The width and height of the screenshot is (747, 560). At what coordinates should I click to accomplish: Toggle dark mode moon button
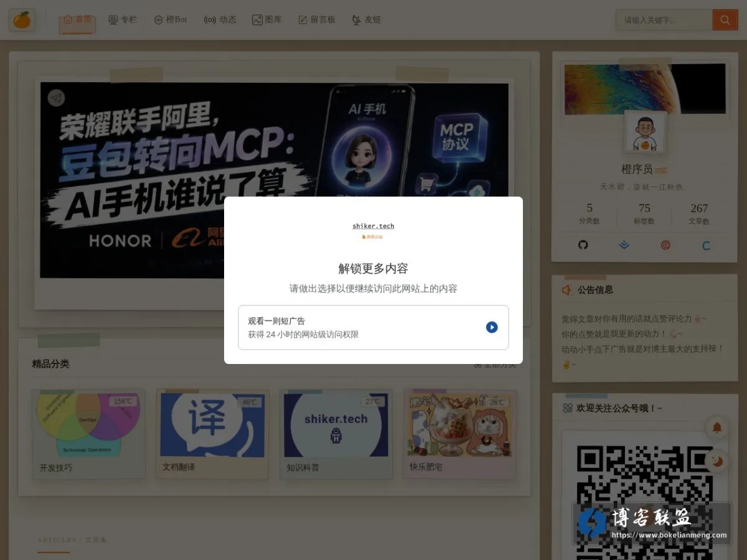pyautogui.click(x=717, y=461)
